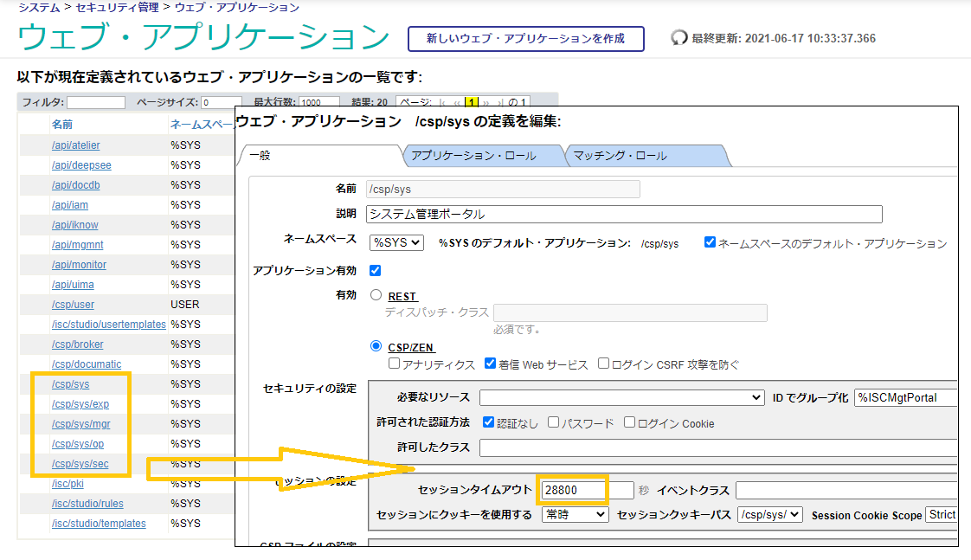Open the ネームスペース %SYS dropdown
Image resolution: width=971 pixels, height=560 pixels.
tap(396, 243)
